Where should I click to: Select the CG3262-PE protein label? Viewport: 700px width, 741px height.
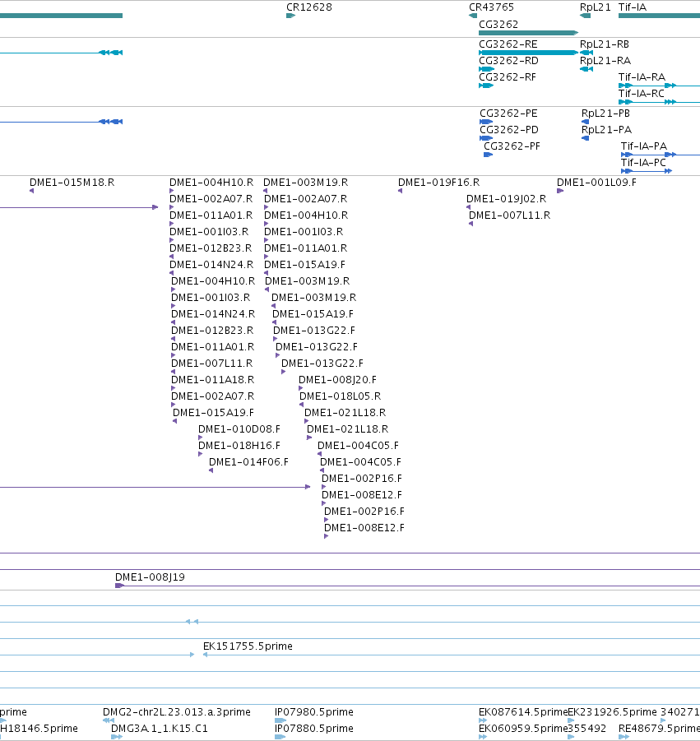508,113
